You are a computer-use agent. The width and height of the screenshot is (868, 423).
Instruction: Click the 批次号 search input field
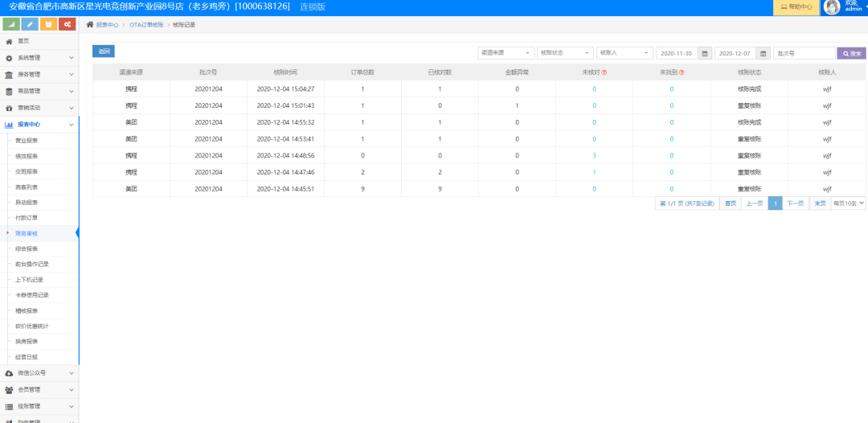pos(805,53)
